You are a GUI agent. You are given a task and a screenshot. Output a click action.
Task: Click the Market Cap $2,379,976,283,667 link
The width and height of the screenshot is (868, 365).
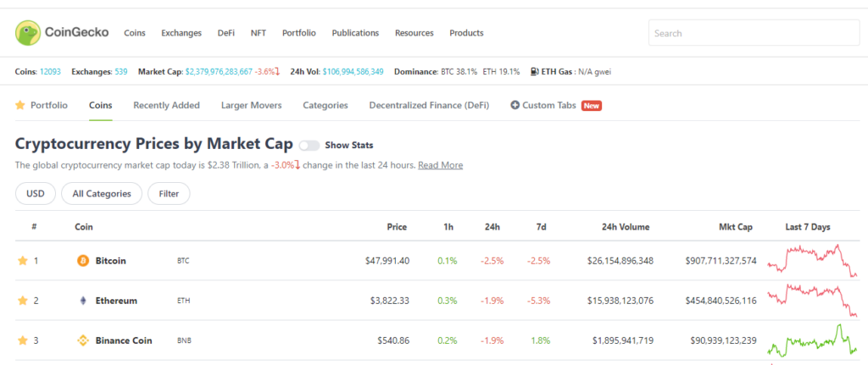pyautogui.click(x=219, y=71)
